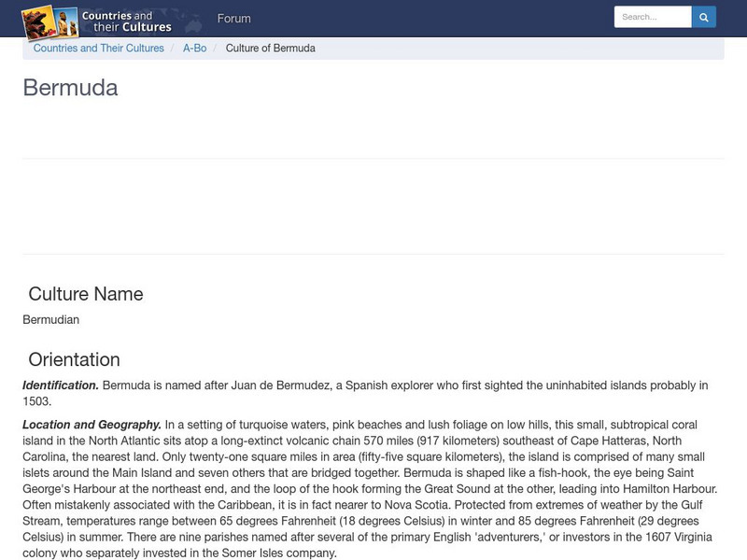Click the Culture Name heading
Screen dimensions: 747x560
(86, 294)
